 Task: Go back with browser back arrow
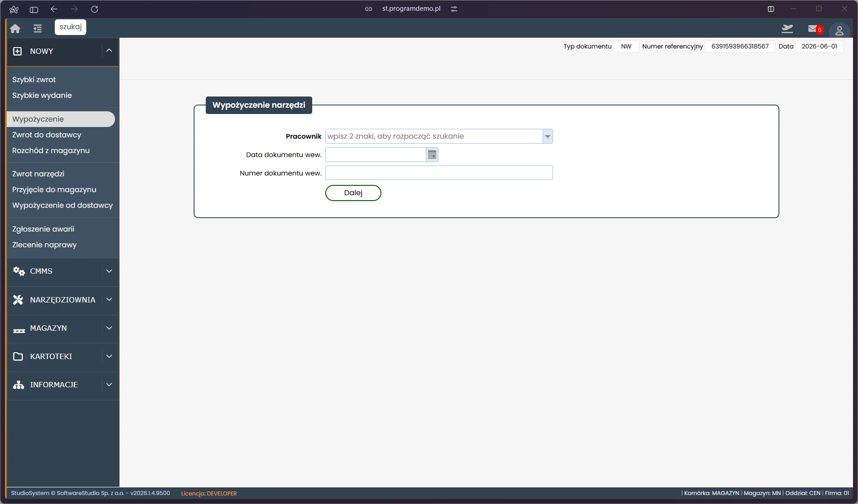click(54, 9)
